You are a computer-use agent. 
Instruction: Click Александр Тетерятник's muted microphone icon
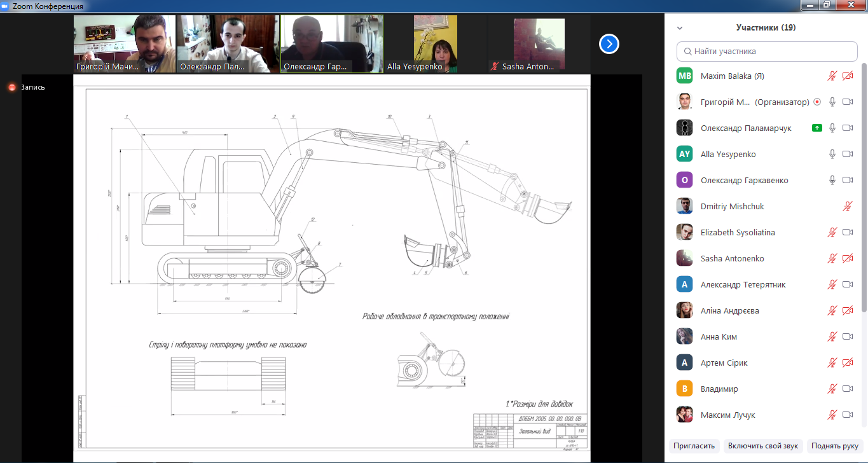click(x=832, y=284)
